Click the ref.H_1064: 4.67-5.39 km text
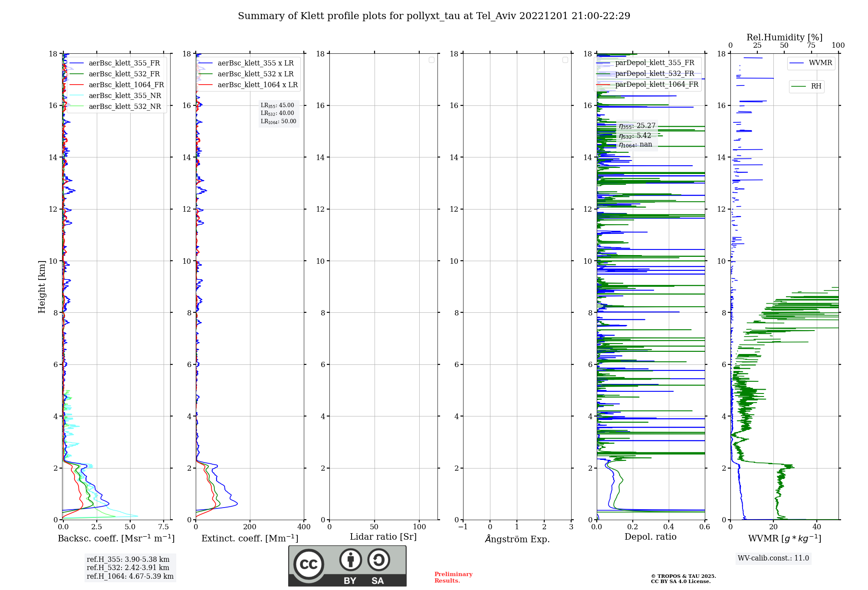This screenshot has height=590, width=868. pos(130,577)
